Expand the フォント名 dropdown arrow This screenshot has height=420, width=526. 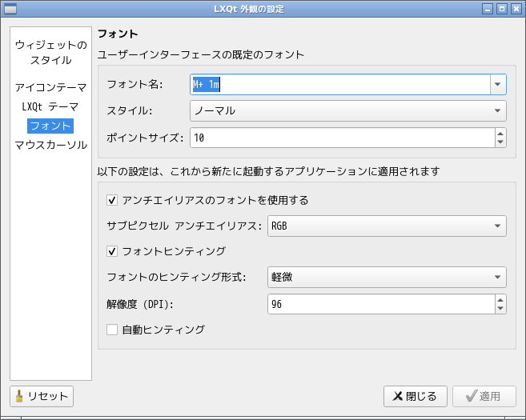tap(498, 84)
